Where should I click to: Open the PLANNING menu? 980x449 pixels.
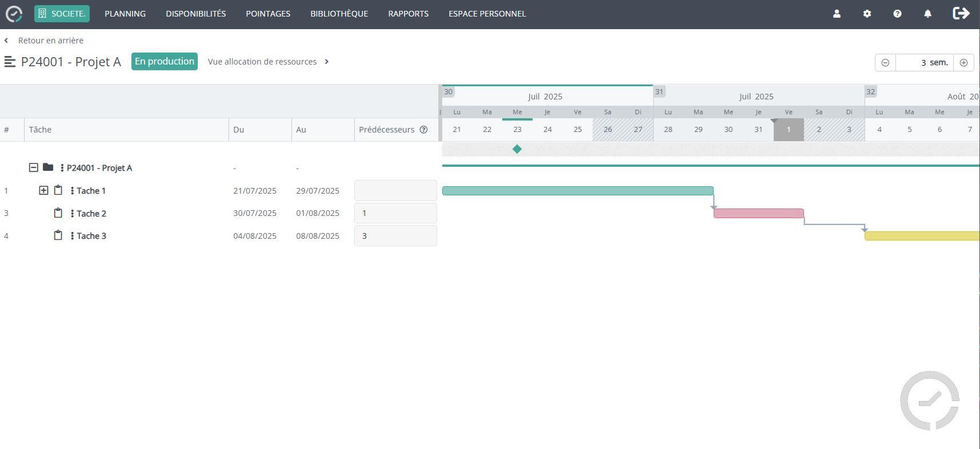click(125, 14)
